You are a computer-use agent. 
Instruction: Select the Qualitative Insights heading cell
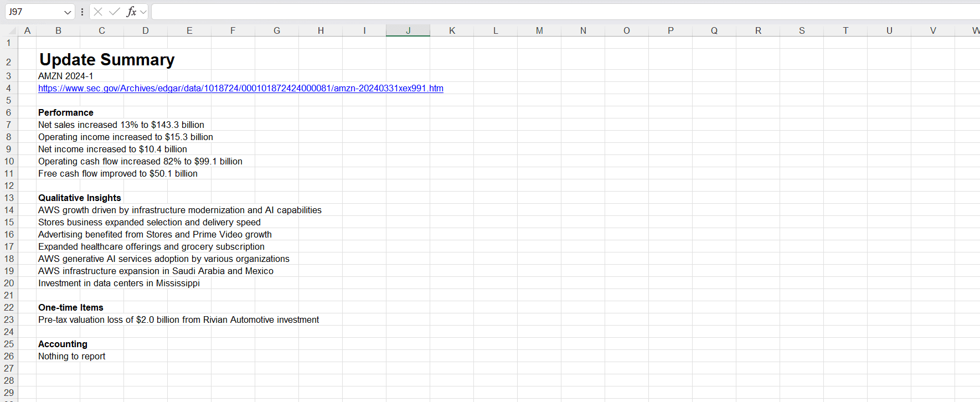[79, 198]
